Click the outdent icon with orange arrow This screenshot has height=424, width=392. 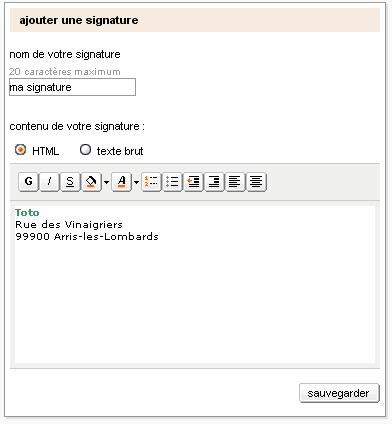[193, 182]
